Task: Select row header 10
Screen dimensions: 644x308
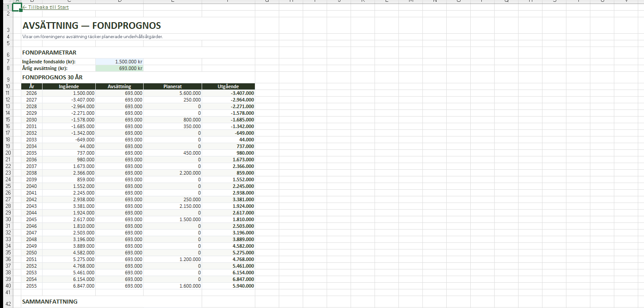Action: [7, 86]
